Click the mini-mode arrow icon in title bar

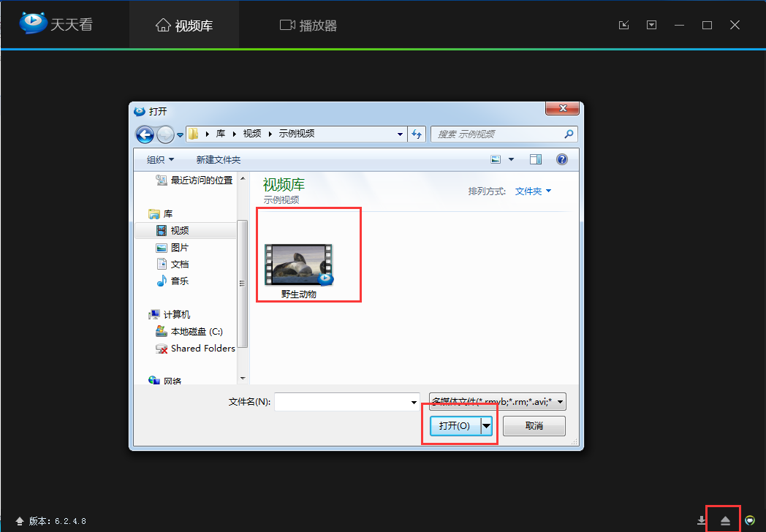coord(623,25)
